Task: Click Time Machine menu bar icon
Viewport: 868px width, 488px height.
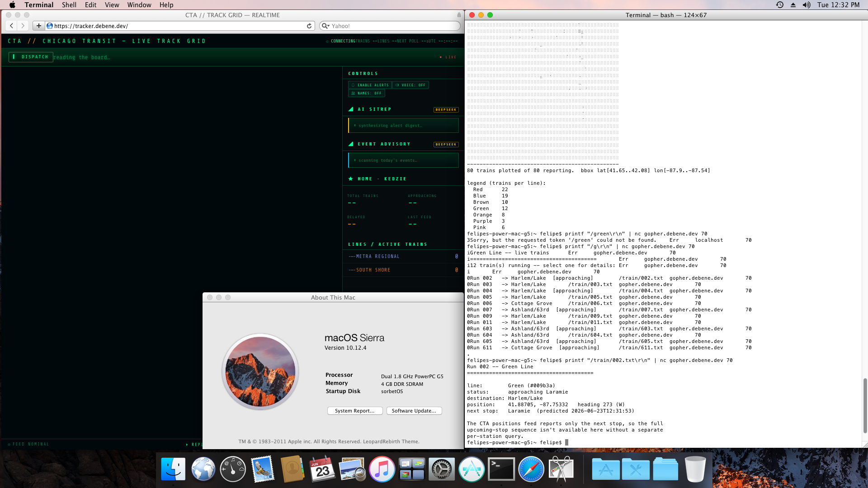Action: [x=780, y=5]
